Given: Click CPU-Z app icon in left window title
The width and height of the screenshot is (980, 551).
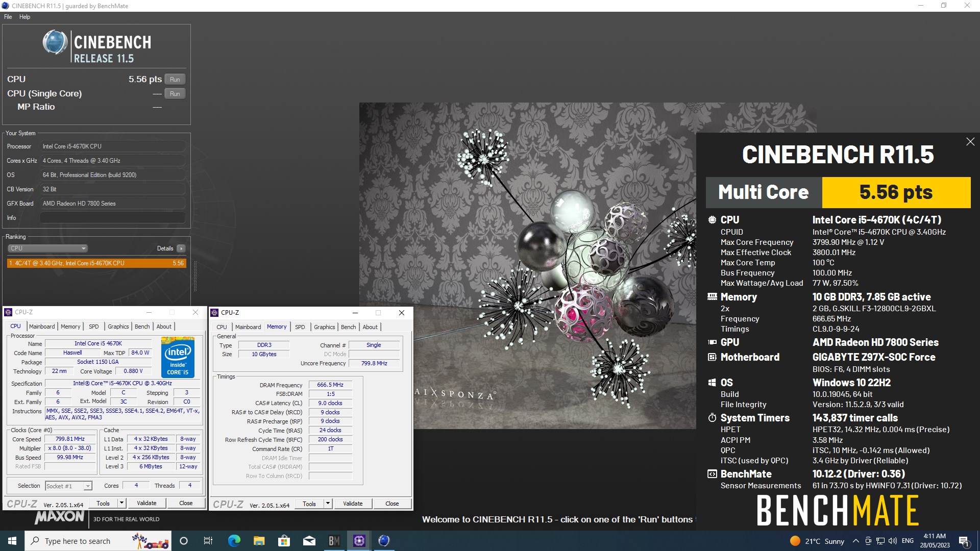Looking at the screenshot, I should click(9, 312).
